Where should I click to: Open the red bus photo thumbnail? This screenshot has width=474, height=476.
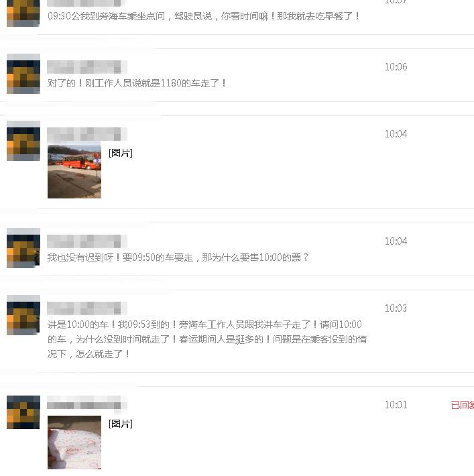click(74, 172)
